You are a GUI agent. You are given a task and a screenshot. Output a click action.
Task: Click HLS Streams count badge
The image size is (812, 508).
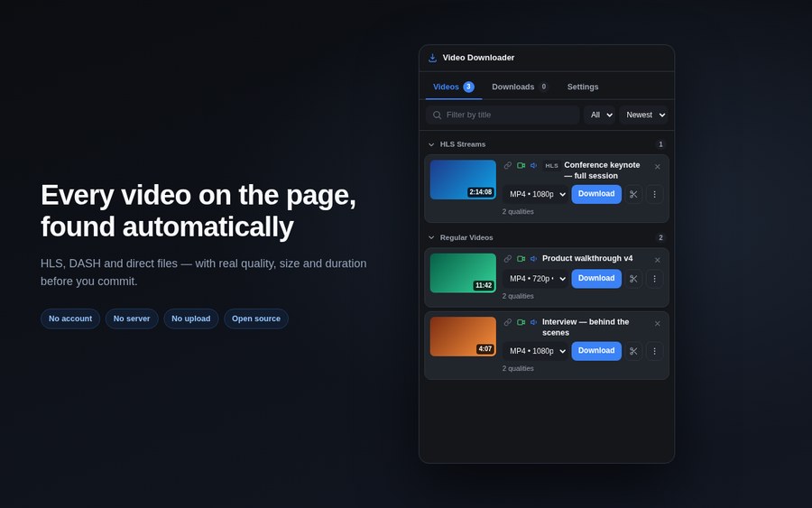tap(660, 144)
